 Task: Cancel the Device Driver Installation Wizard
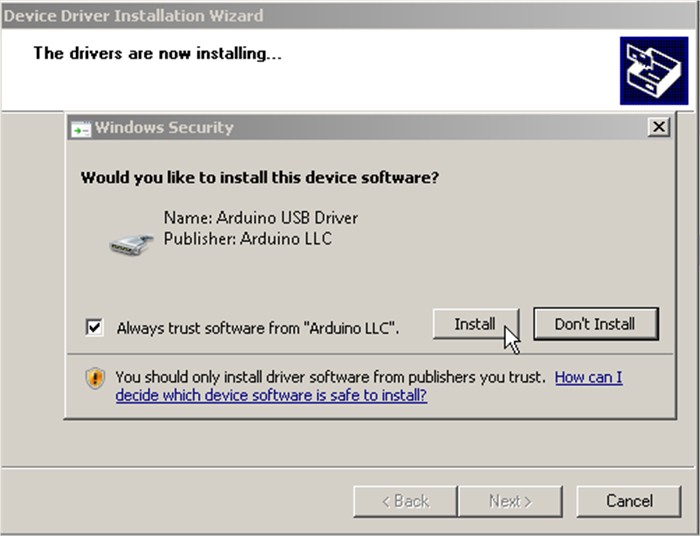coord(629,501)
